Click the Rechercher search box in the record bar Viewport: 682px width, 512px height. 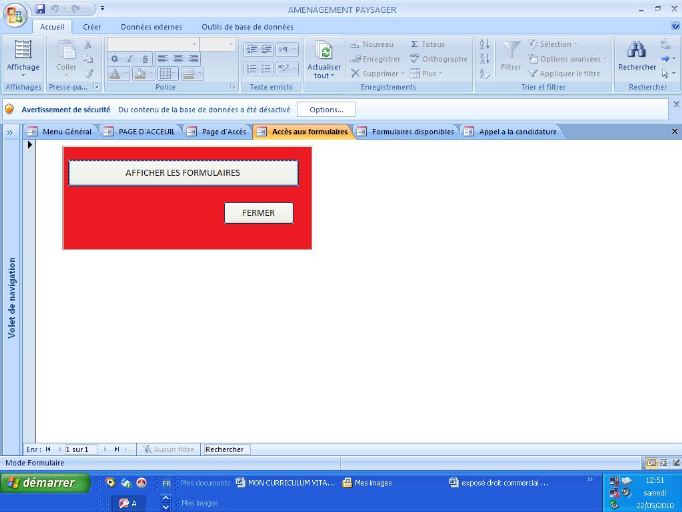pyautogui.click(x=227, y=449)
